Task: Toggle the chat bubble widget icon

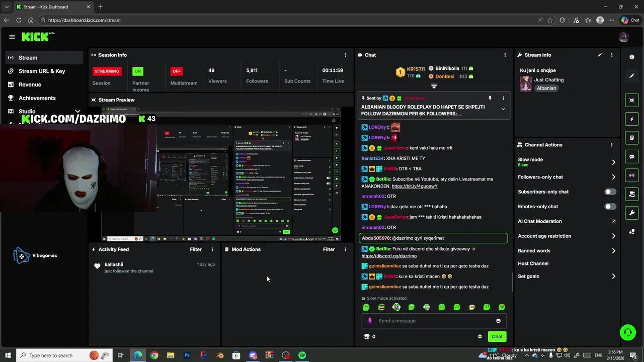Action: (632, 156)
